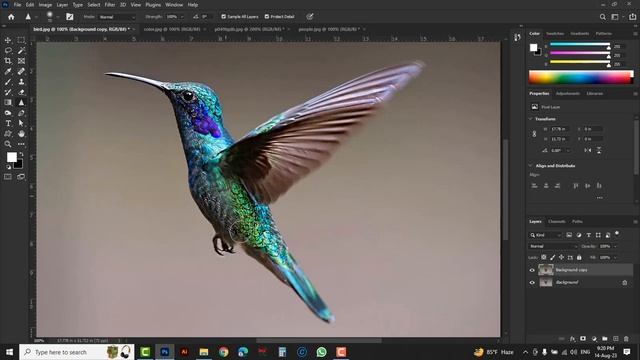This screenshot has width=640, height=360.
Task: Open Edit Toolbar three-dots menu
Action: pyautogui.click(x=21, y=144)
